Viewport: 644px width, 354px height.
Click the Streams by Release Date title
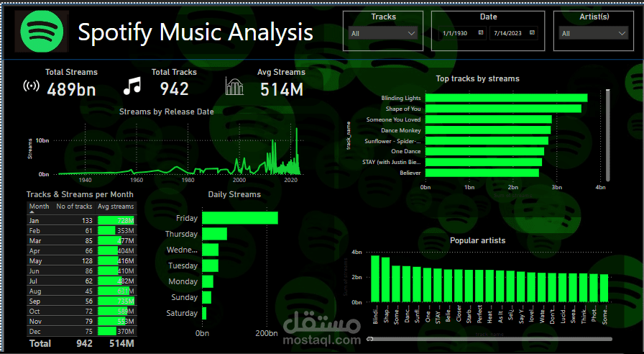(x=166, y=112)
